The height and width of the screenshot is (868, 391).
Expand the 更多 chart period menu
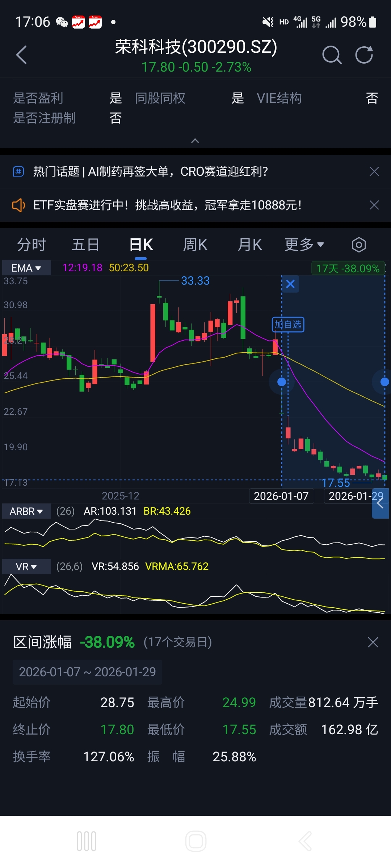click(x=304, y=245)
